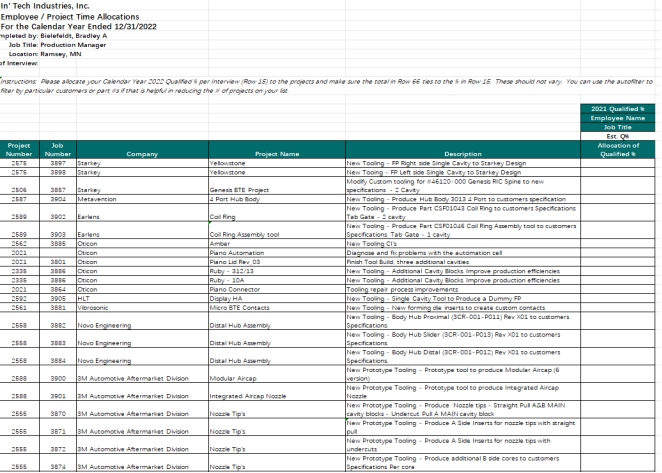
Task: Click job number 3872 cell
Action: point(58,445)
